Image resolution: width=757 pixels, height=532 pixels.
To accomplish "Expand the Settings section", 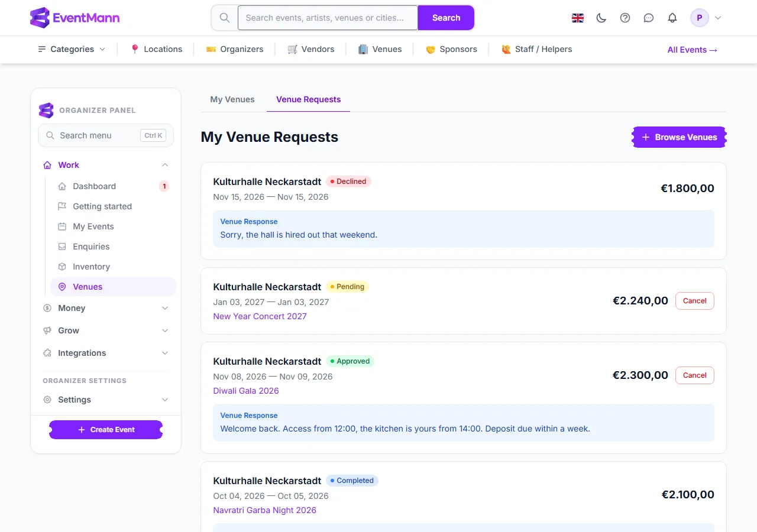I will (106, 400).
